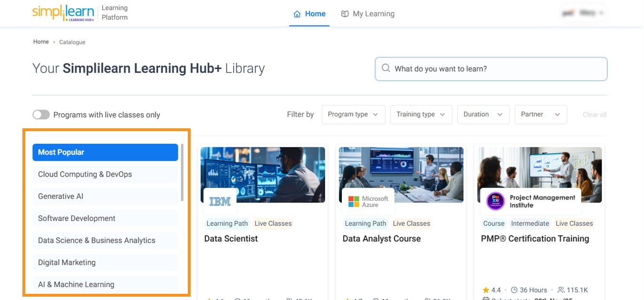The height and width of the screenshot is (300, 644).
Task: Click the Home house icon
Action: click(x=297, y=14)
